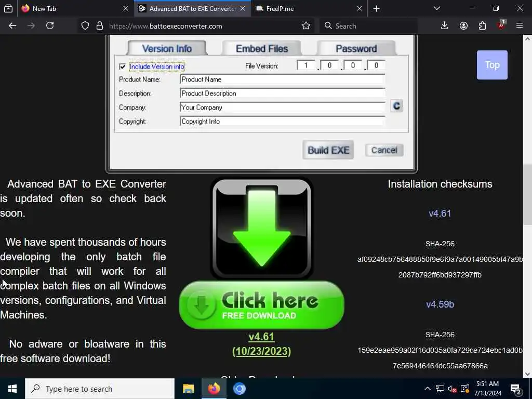Expand the list all tabs chevron
This screenshot has height=399, width=532.
click(437, 8)
